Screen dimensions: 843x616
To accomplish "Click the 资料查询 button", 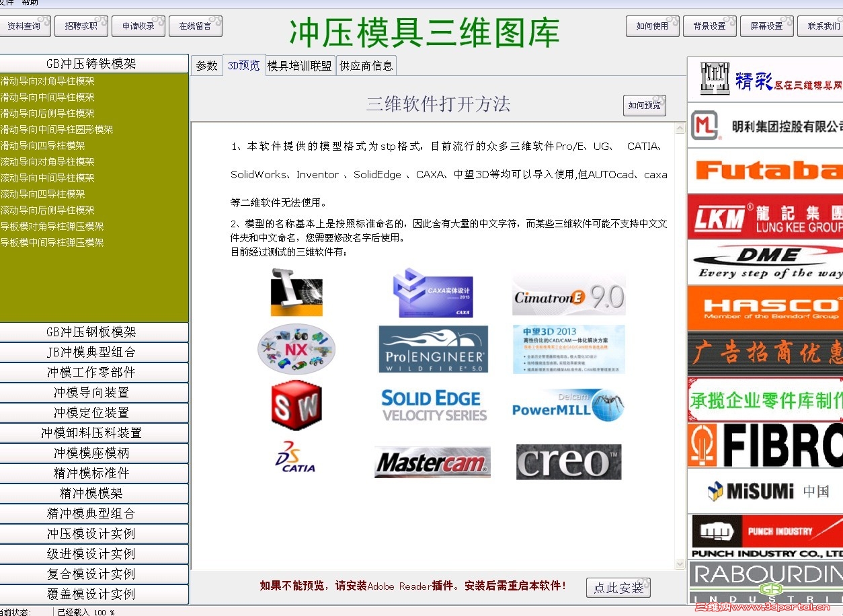I will (25, 26).
